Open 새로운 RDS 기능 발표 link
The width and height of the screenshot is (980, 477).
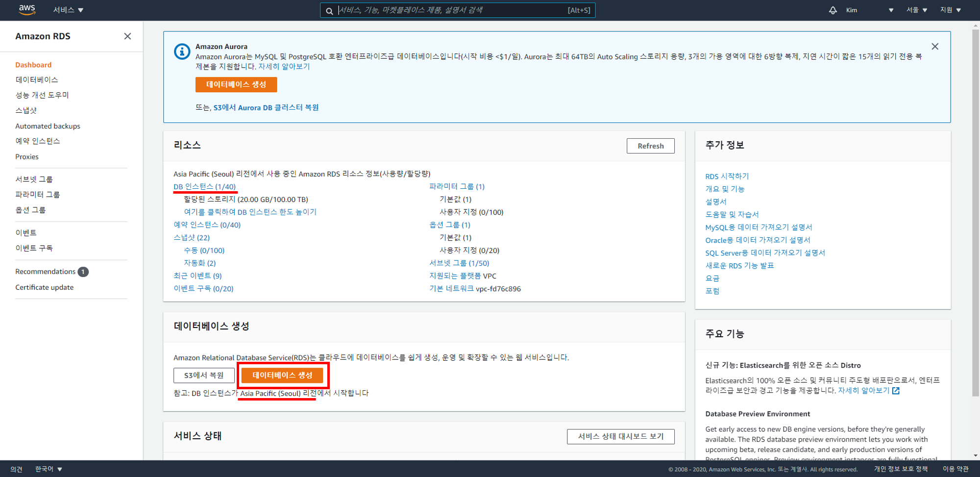pyautogui.click(x=739, y=266)
